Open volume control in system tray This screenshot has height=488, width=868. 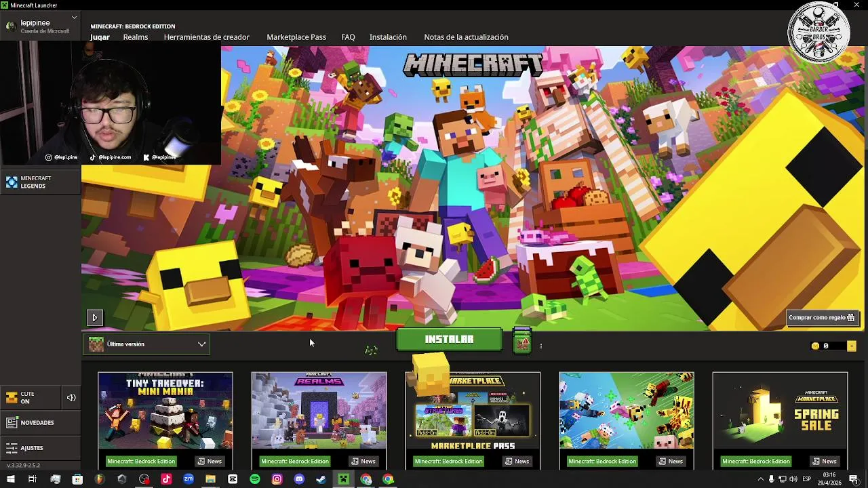[x=793, y=479]
